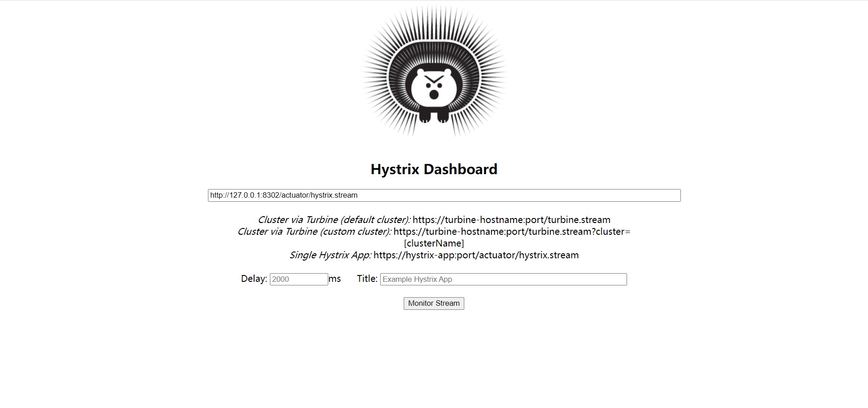Image resolution: width=868 pixels, height=408 pixels.
Task: Click the 'Cluster via Turbine (default cluster)' label
Action: pos(334,220)
